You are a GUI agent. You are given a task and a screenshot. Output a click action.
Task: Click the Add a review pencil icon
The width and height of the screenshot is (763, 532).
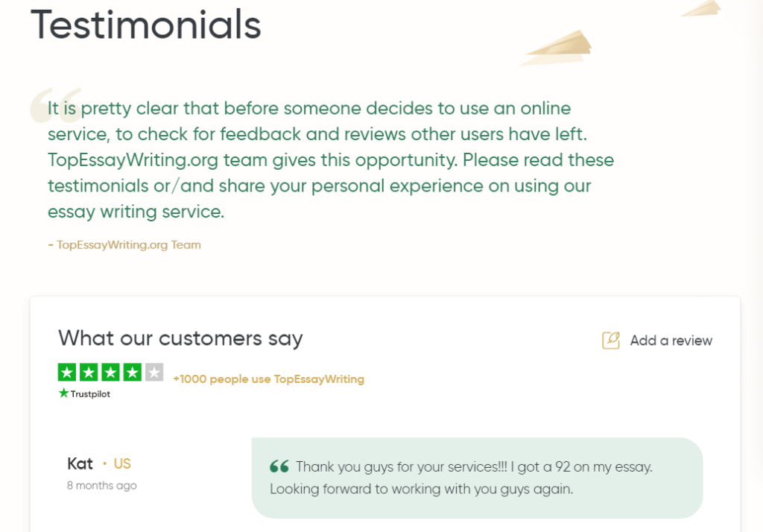[611, 341]
